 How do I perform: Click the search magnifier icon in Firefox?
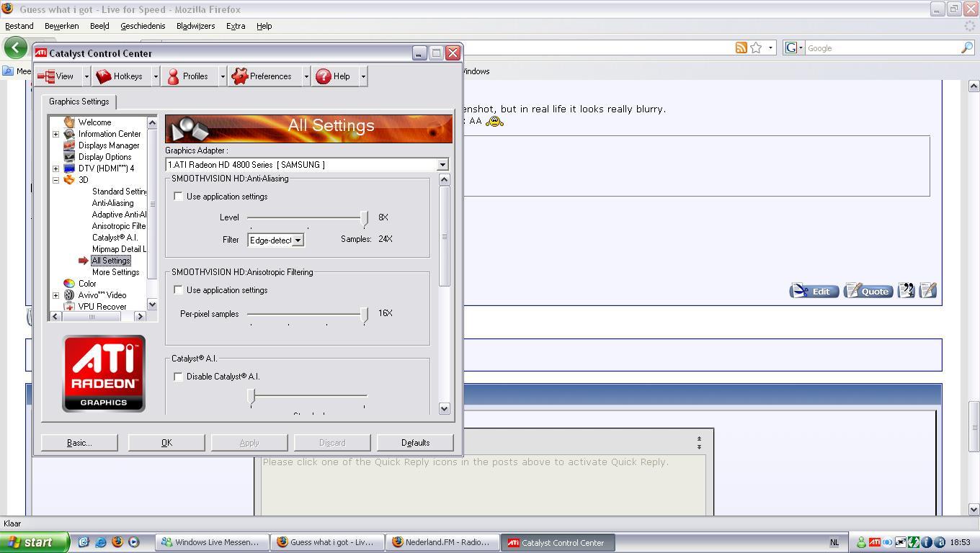[967, 48]
